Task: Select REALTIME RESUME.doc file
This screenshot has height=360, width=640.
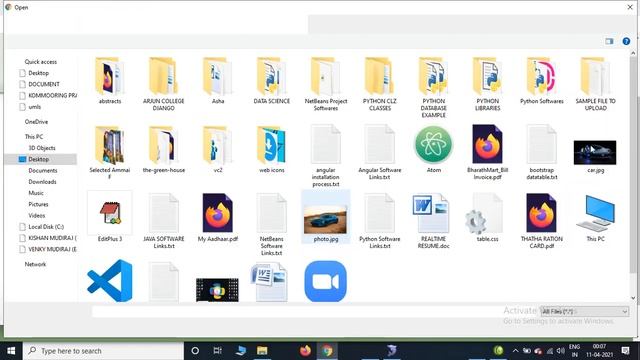Action: (433, 221)
